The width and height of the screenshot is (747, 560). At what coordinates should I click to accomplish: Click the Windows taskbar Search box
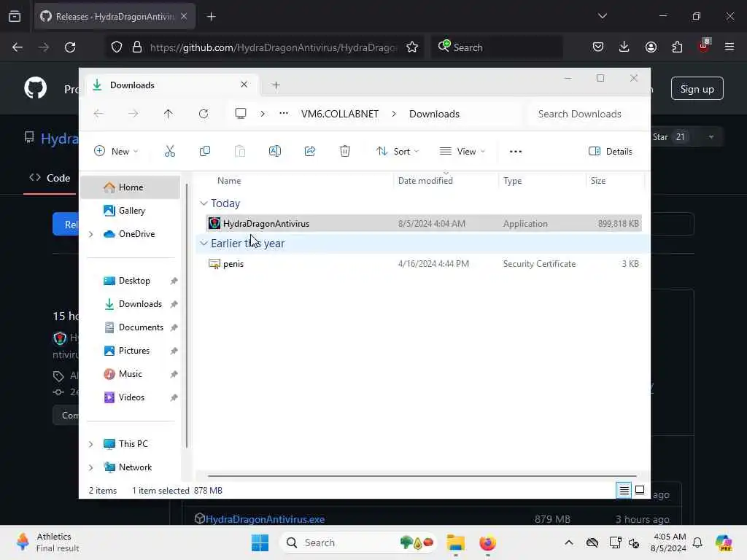click(x=357, y=542)
